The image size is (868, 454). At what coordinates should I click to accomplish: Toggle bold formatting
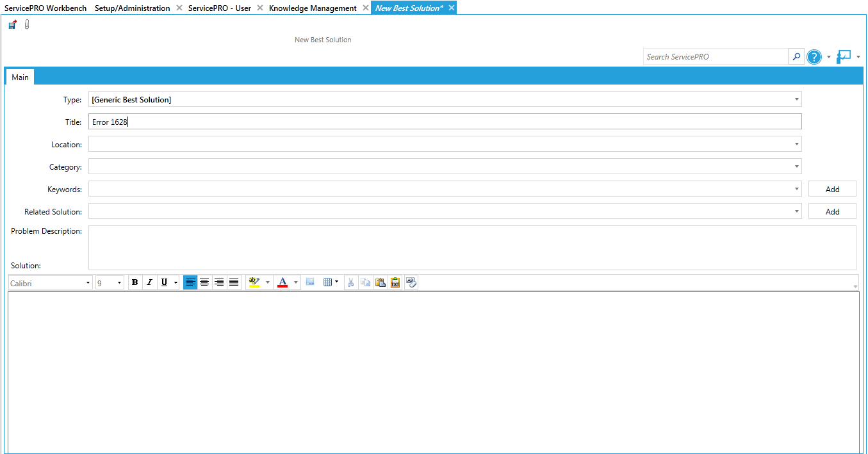135,282
